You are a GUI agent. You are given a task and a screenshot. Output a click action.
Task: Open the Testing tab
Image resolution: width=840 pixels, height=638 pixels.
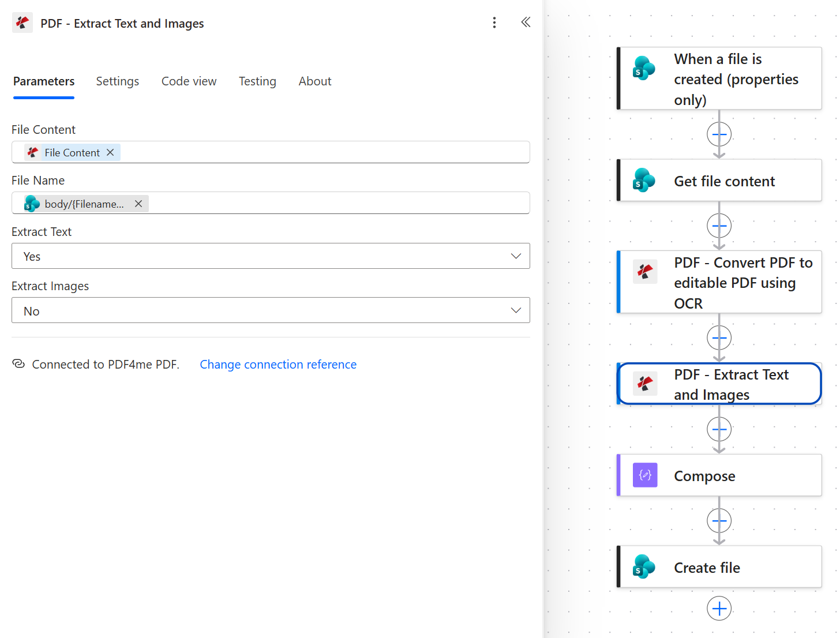click(x=257, y=81)
